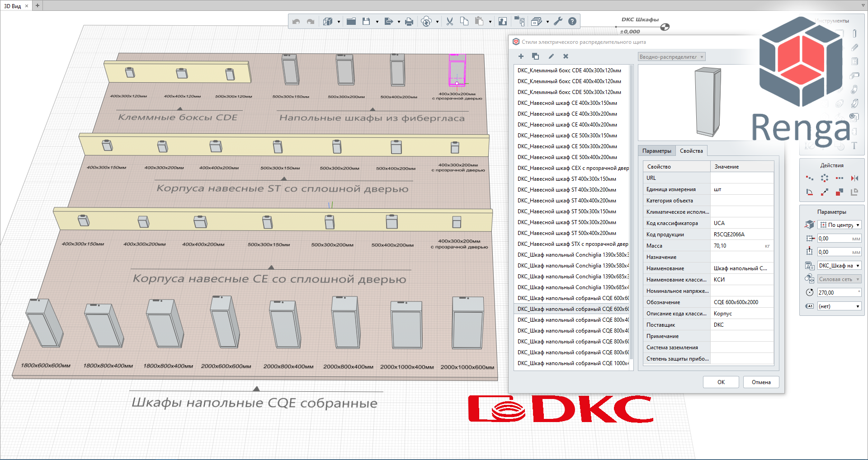Click the Export icon in the toolbar
The image size is (868, 460).
tap(388, 21)
